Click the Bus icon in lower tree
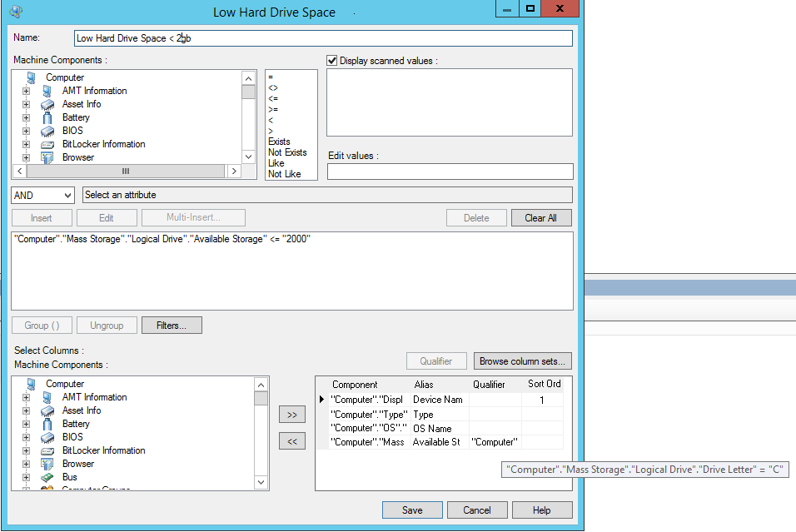The image size is (796, 532). [x=47, y=477]
